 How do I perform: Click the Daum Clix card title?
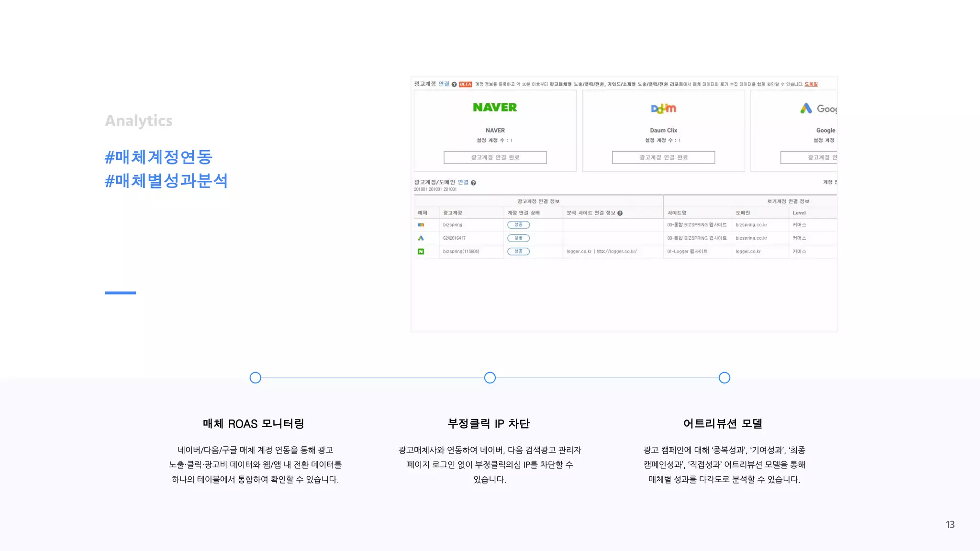[663, 131]
